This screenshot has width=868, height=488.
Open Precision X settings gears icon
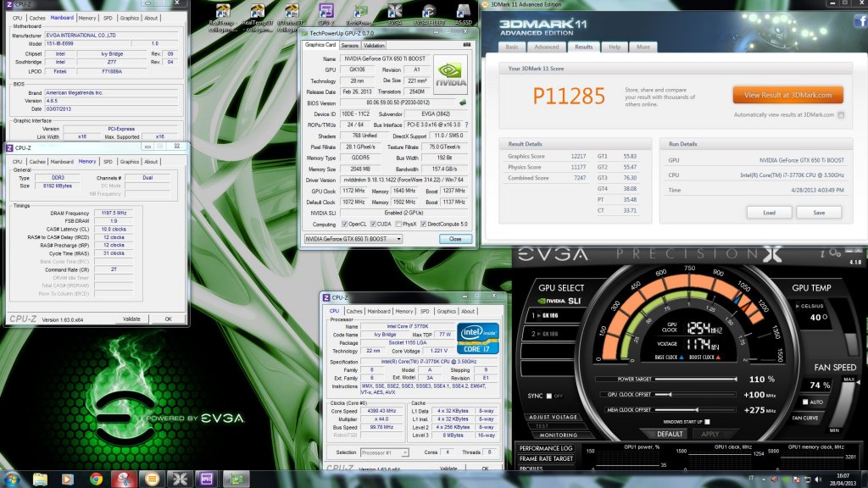[835, 253]
